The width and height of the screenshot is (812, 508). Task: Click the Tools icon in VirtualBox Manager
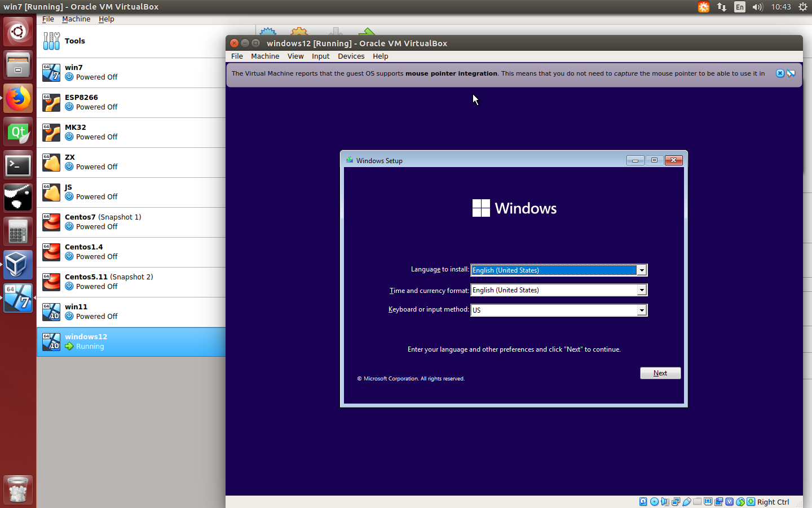(51, 41)
